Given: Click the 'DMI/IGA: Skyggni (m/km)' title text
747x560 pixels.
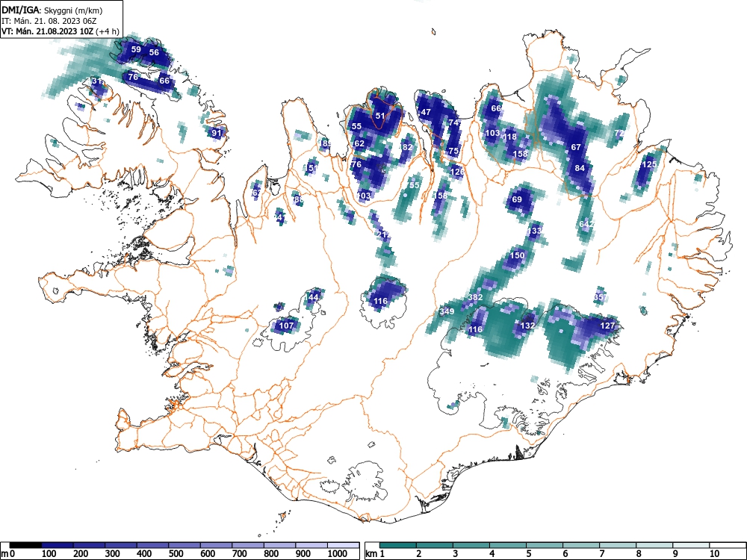Looking at the screenshot, I should pyautogui.click(x=52, y=10).
